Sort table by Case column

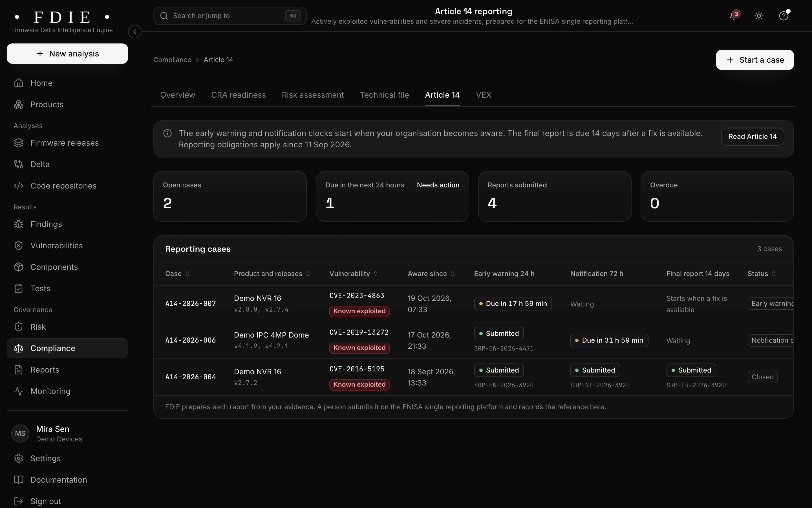coord(177,274)
